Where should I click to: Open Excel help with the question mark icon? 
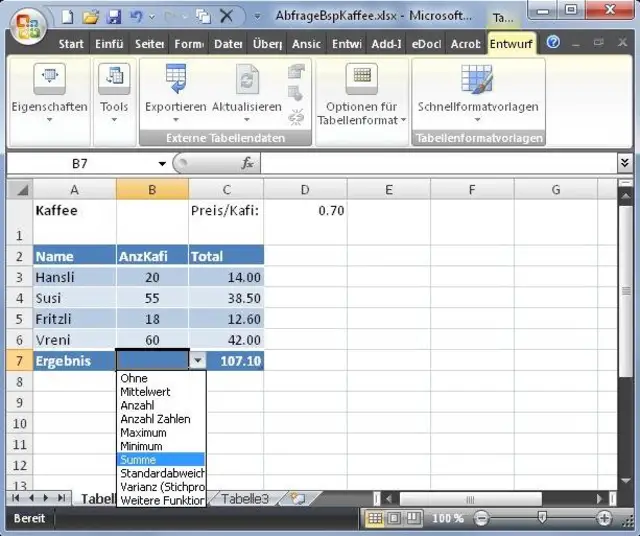553,42
